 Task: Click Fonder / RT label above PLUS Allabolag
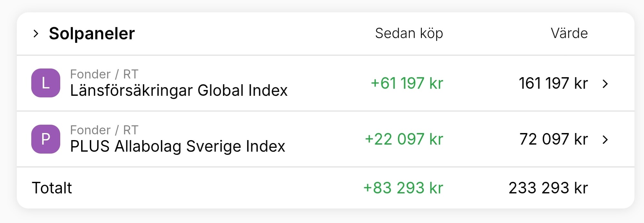[104, 130]
